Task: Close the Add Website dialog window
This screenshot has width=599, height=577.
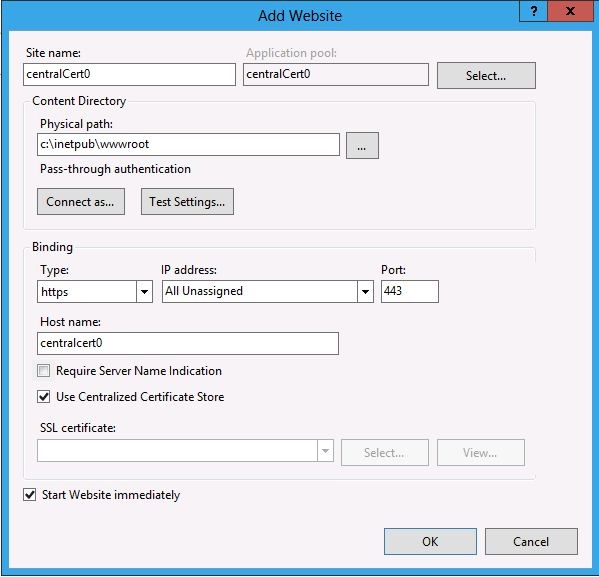Action: (570, 11)
